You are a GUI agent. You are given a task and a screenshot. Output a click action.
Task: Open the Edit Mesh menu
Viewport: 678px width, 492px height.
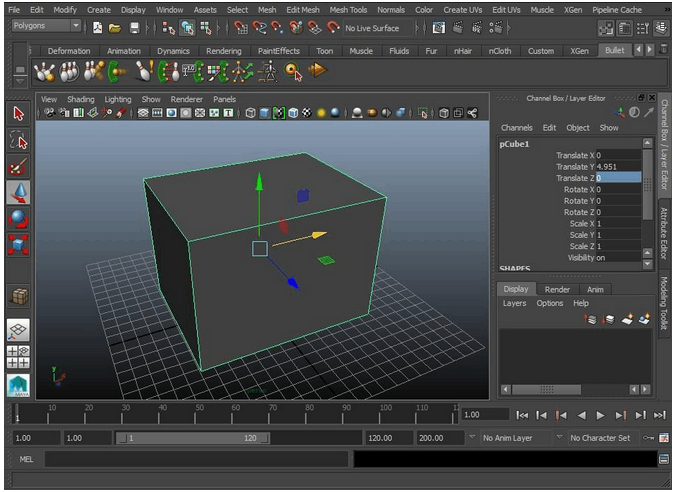point(302,10)
